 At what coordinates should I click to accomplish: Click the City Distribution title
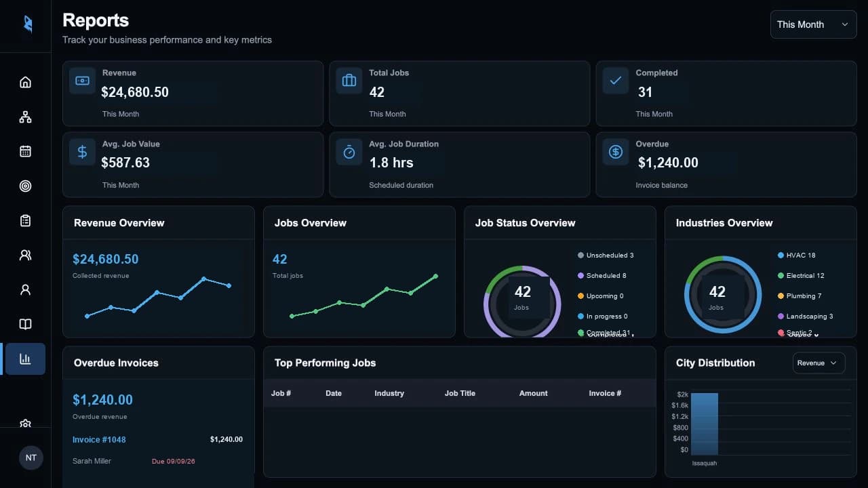715,363
